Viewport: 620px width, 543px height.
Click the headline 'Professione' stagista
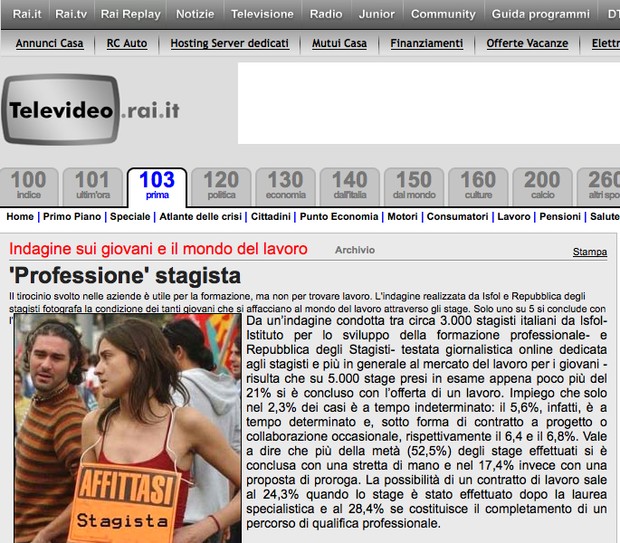125,276
